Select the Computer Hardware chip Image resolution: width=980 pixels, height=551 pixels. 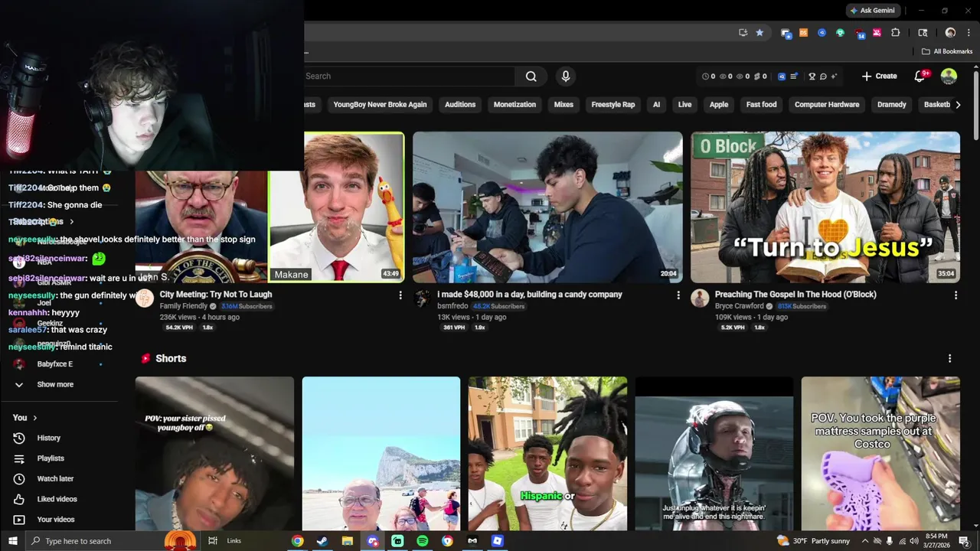[x=827, y=104]
